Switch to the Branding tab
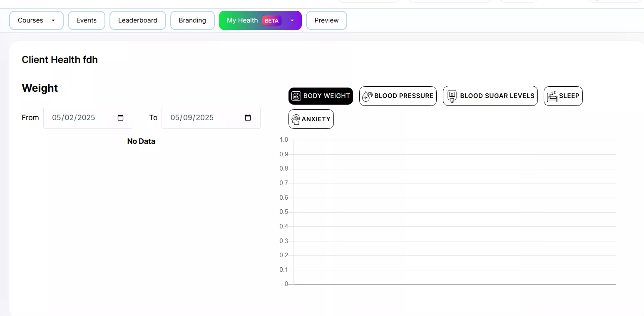Viewport: 644px width, 316px height. coord(192,20)
